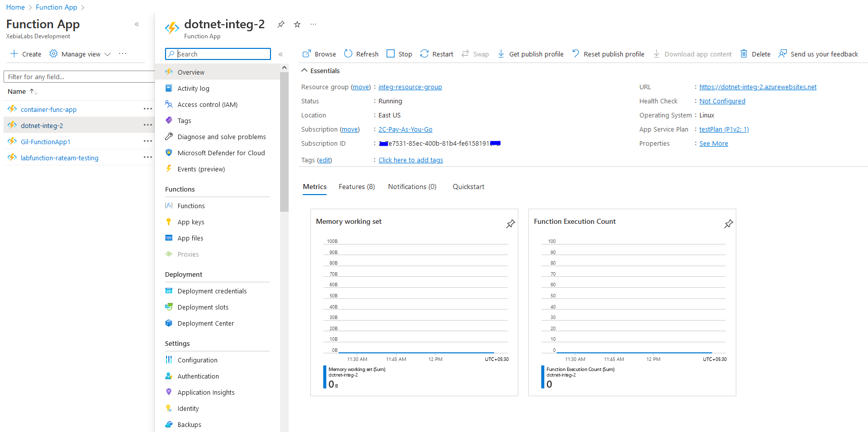Pin the Function Execution Count chart
The width and height of the screenshot is (868, 432).
pos(729,224)
